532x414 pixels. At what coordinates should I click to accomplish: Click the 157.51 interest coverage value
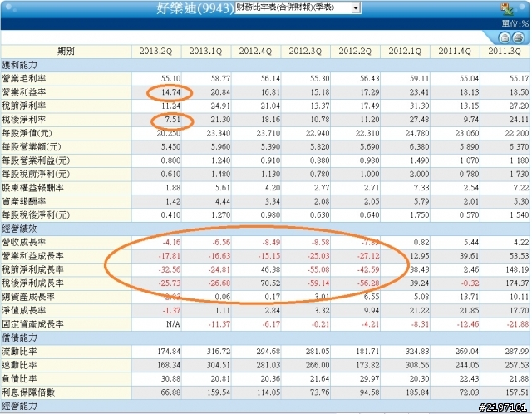(517, 392)
